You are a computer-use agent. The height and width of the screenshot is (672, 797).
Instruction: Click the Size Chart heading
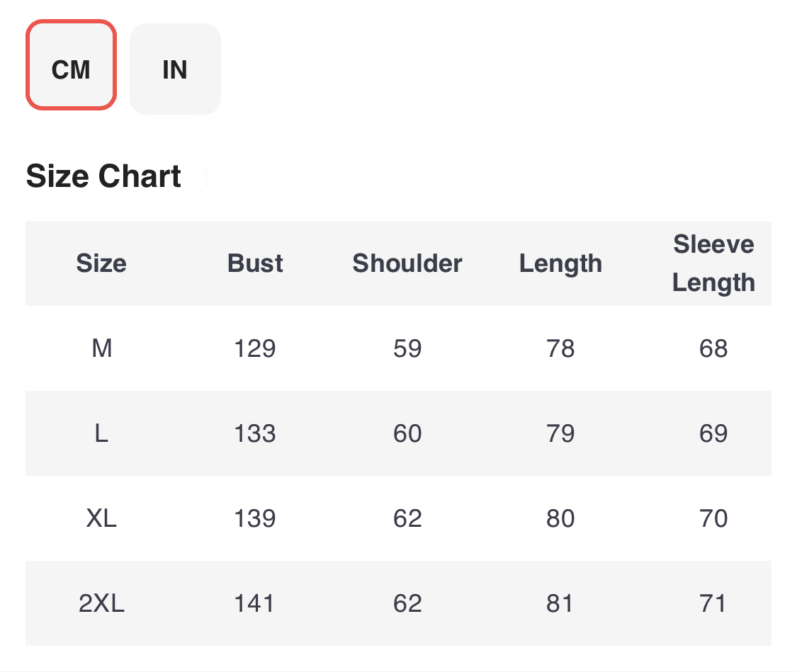(103, 176)
